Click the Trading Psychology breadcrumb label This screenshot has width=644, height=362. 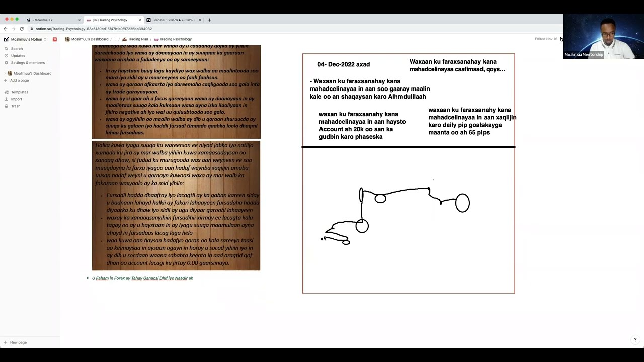coord(176,39)
